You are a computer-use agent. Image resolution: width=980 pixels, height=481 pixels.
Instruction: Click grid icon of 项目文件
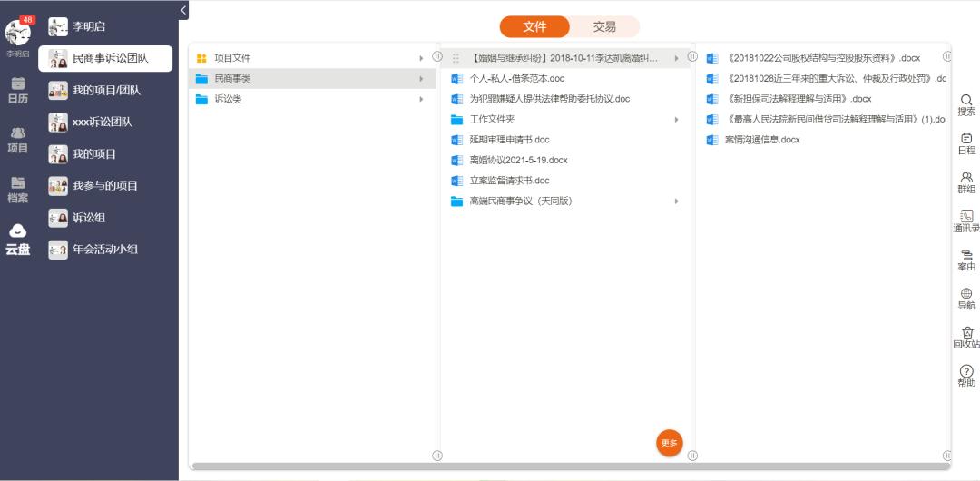click(201, 58)
